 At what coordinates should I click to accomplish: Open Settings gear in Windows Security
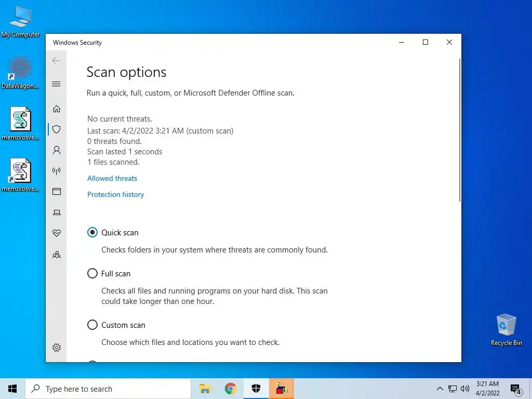tap(56, 348)
